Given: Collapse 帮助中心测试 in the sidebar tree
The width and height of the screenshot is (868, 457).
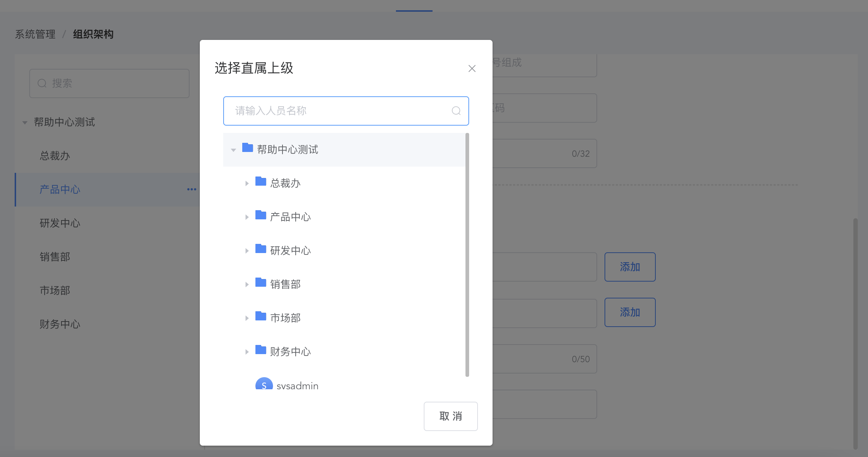Looking at the screenshot, I should 25,123.
